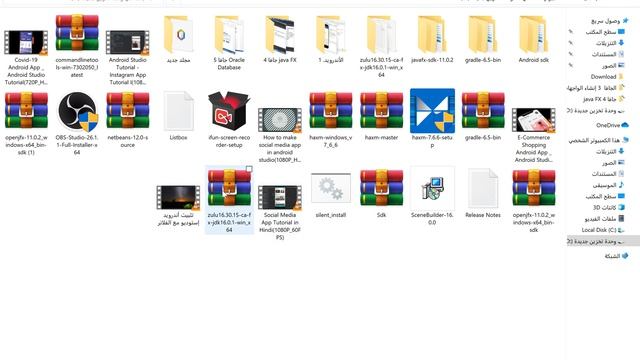Select openjfx-11.0.2 bin-sdk archive without (1)
The width and height of the screenshot is (640, 360).
click(x=533, y=201)
